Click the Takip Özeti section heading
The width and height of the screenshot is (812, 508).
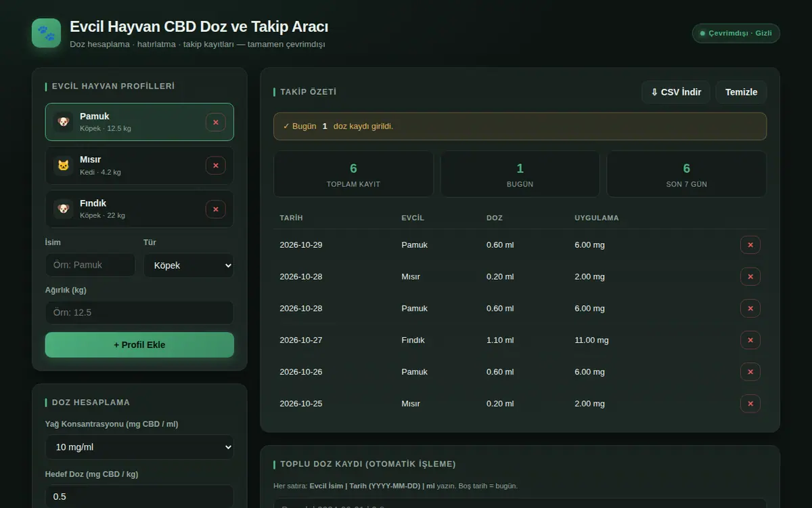click(309, 92)
